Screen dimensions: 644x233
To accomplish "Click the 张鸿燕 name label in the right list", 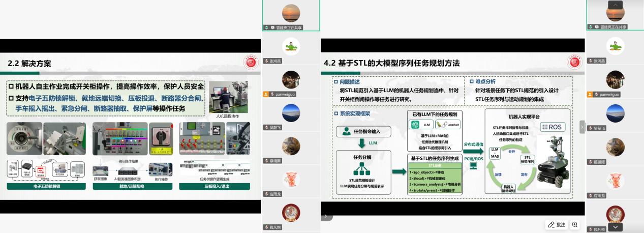I will [600, 61].
